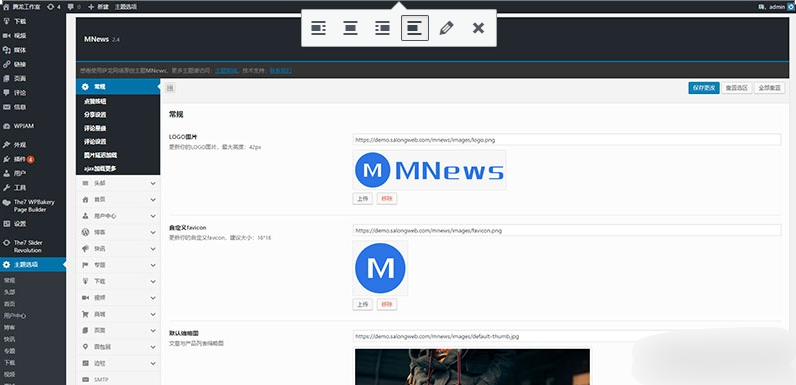Click the home icon for site name in admin bar

coord(6,7)
